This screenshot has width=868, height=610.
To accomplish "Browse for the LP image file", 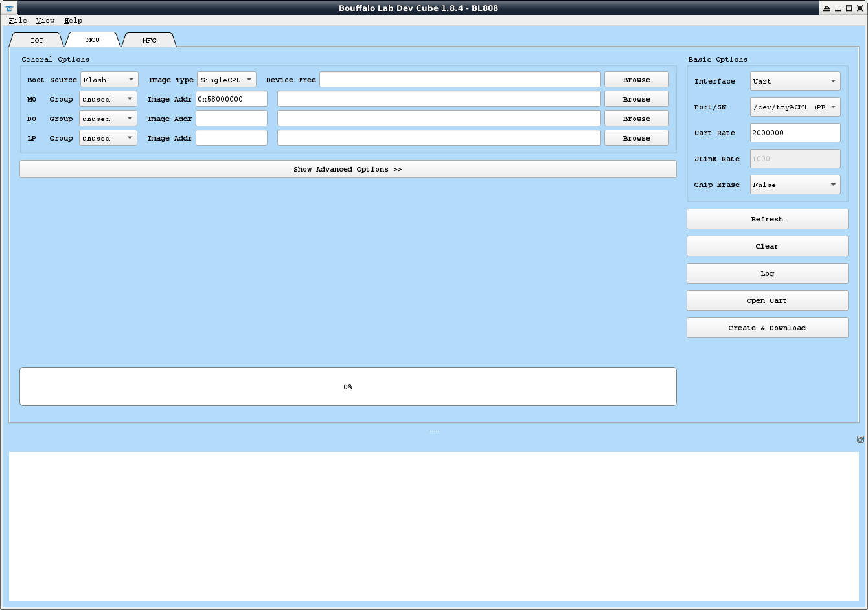I will (636, 138).
